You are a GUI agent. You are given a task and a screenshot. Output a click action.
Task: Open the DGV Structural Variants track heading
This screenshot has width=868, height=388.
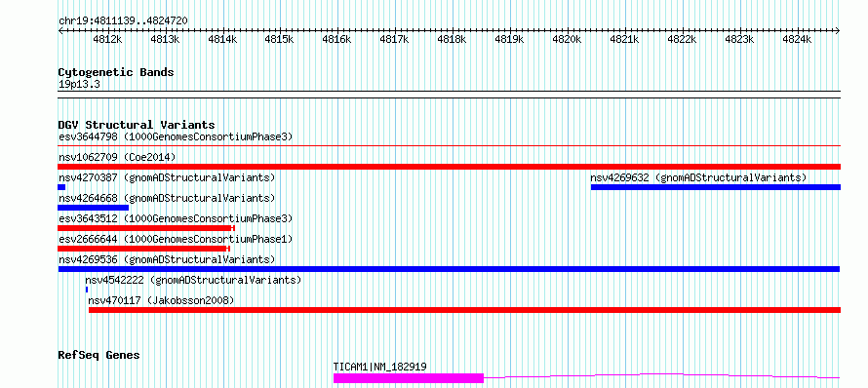pyautogui.click(x=137, y=125)
